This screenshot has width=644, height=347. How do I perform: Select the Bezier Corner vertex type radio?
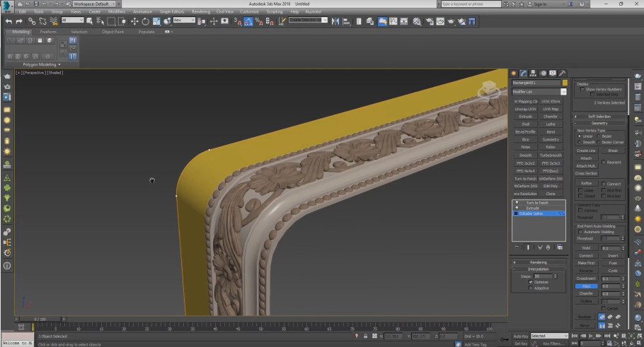coord(599,142)
